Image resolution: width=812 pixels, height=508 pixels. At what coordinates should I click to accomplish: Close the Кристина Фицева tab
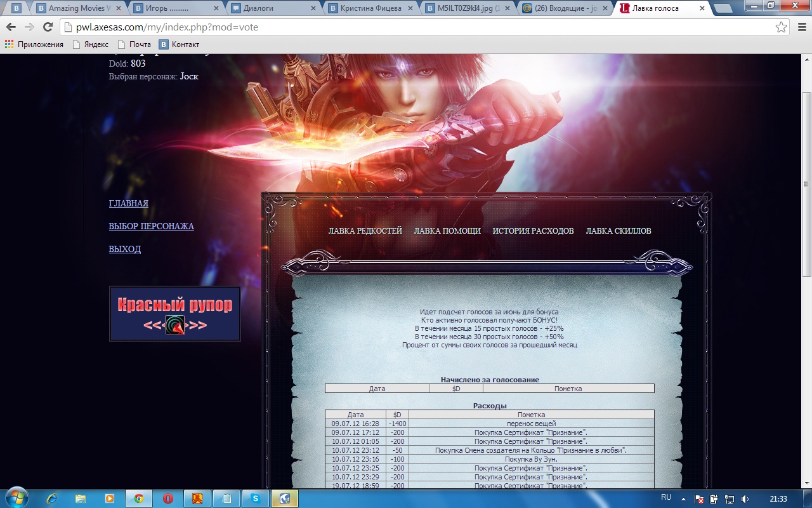(x=411, y=8)
